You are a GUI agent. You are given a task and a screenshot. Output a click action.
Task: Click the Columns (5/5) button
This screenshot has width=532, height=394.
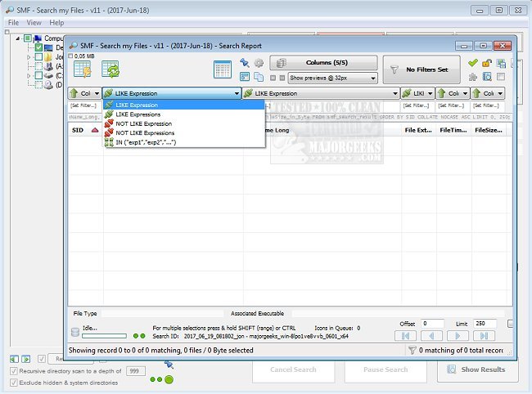click(323, 63)
